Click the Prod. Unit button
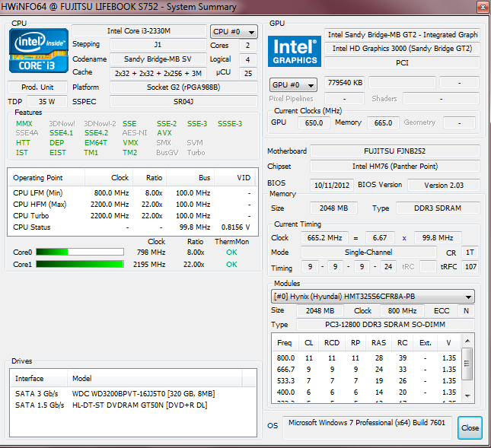The height and width of the screenshot is (448, 491). pos(37,87)
